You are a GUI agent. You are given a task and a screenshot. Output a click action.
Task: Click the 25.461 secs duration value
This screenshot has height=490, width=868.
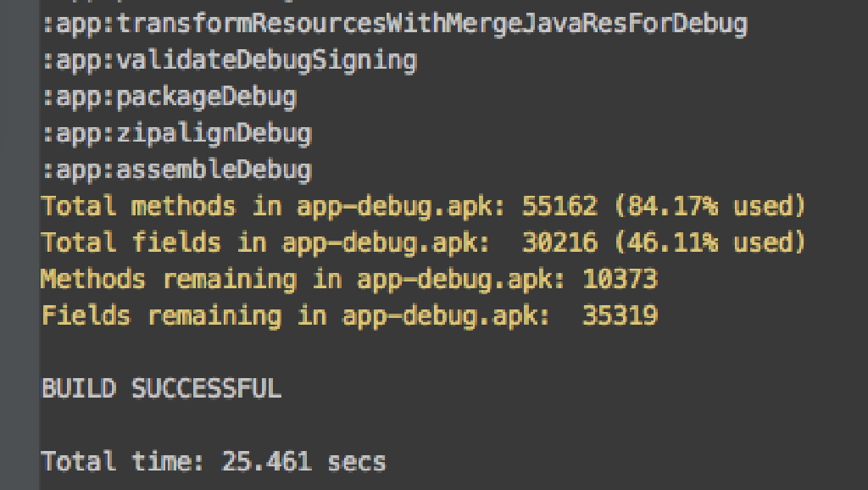(303, 462)
